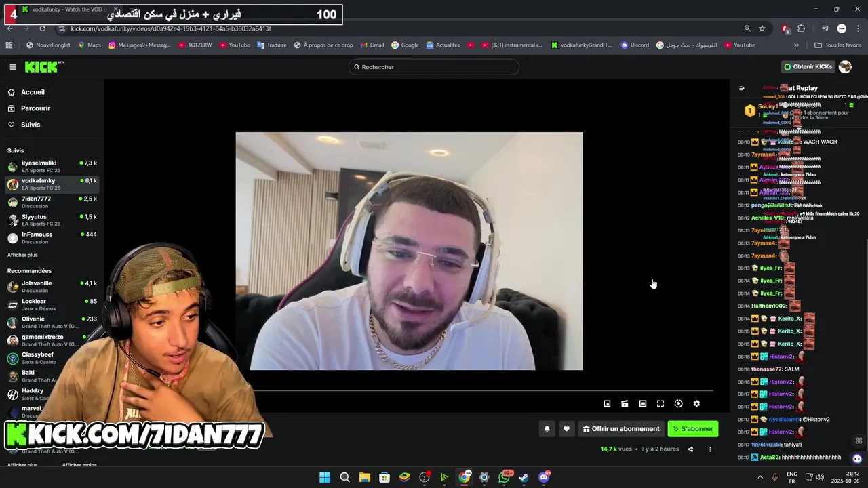The image size is (868, 488).
Task: Click Offrir un abonnement button
Action: (621, 428)
